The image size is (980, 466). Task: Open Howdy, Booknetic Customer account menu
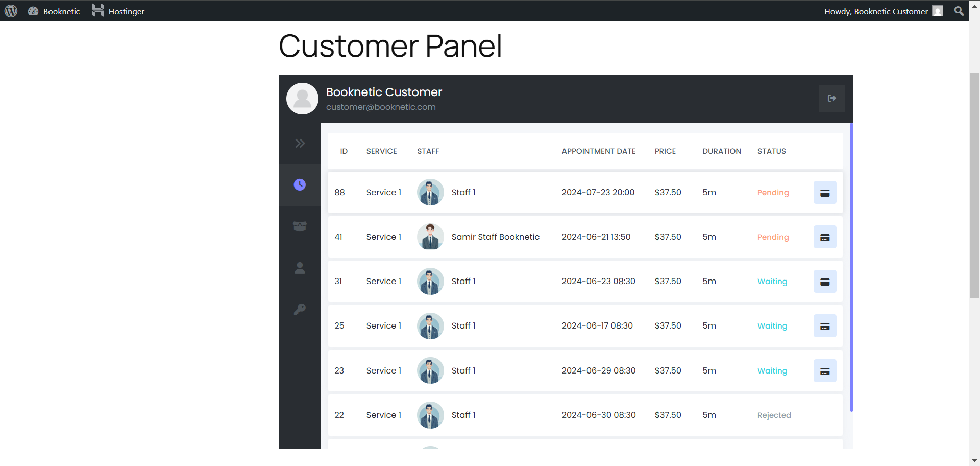pos(884,11)
